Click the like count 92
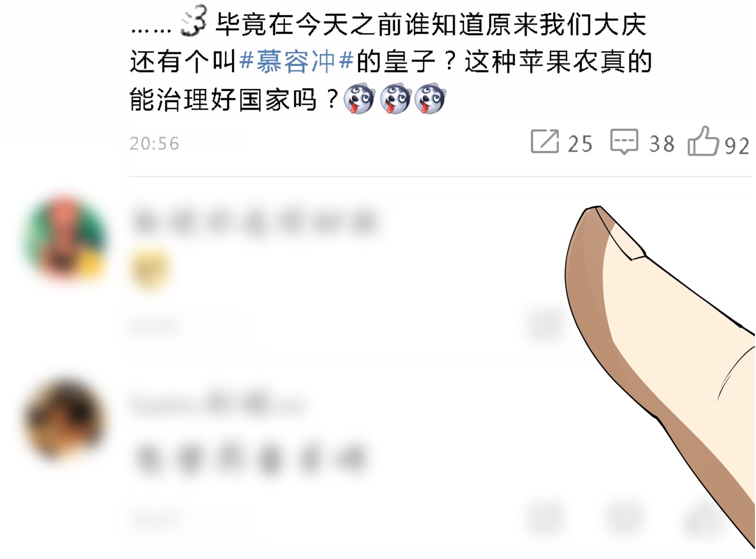Screen dimensions: 756x559 [737, 146]
